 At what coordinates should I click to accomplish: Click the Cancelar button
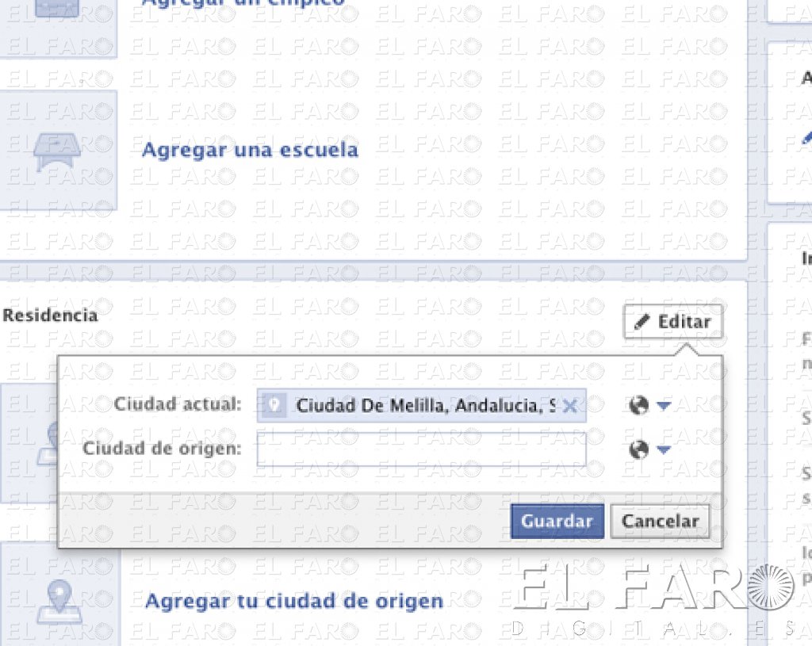661,522
